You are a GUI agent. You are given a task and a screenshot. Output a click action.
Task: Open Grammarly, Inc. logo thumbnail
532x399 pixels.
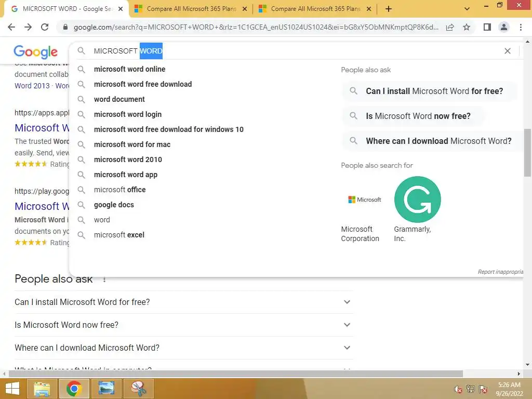pos(418,200)
